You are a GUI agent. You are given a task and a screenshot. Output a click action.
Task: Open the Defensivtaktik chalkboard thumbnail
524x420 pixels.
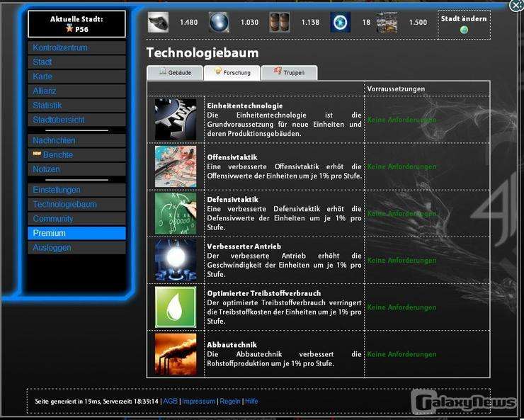(176, 213)
